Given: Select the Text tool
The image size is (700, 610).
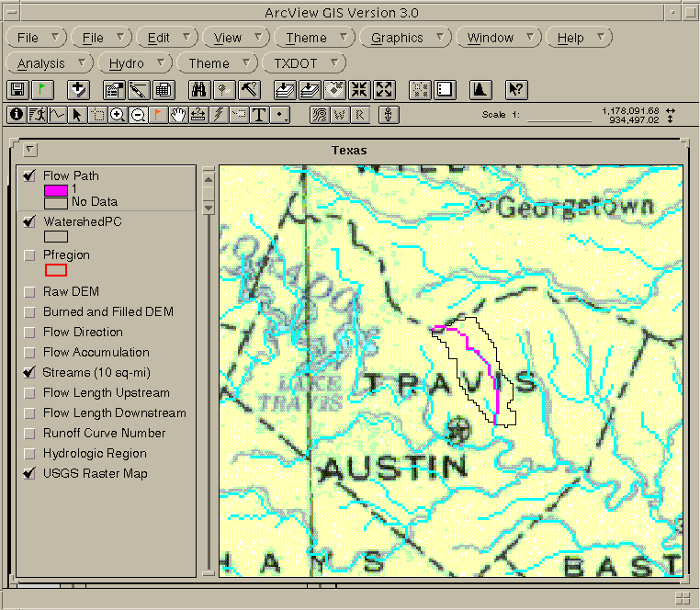Looking at the screenshot, I should coord(259,115).
